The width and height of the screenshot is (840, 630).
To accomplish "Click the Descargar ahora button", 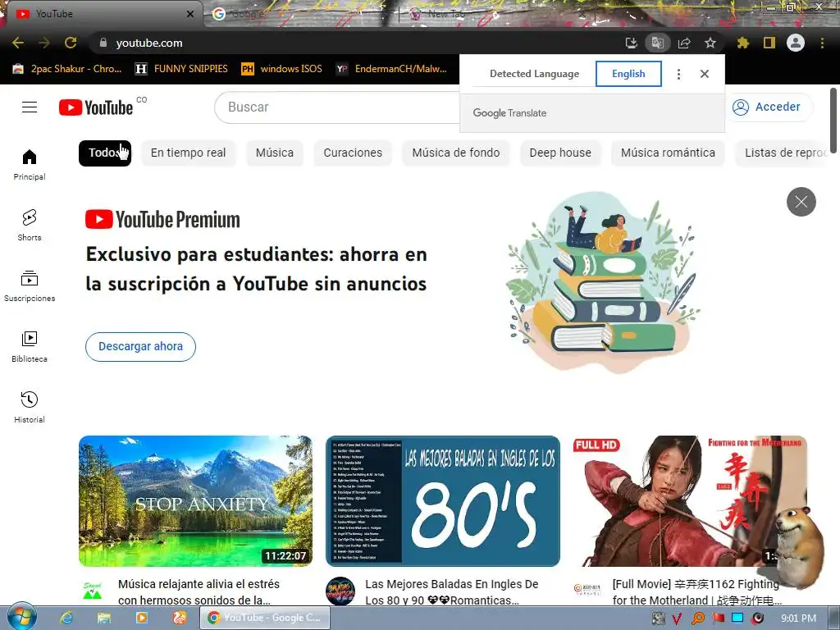I will pos(140,347).
